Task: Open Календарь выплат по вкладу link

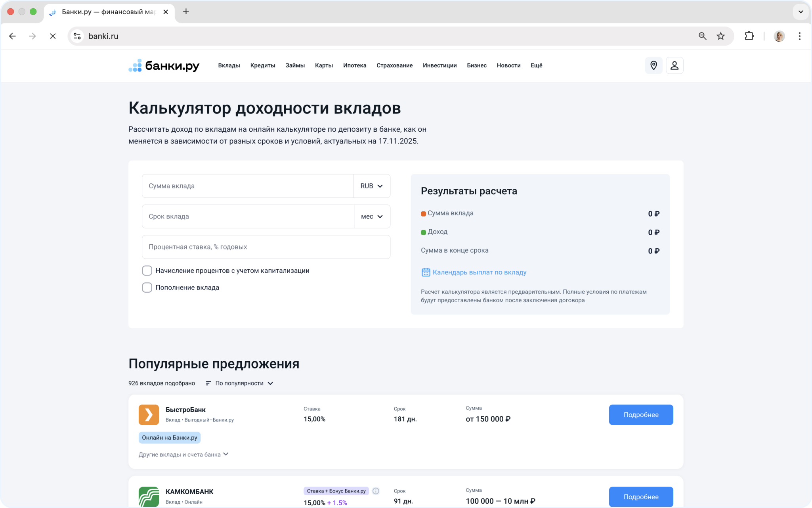Action: pos(479,272)
